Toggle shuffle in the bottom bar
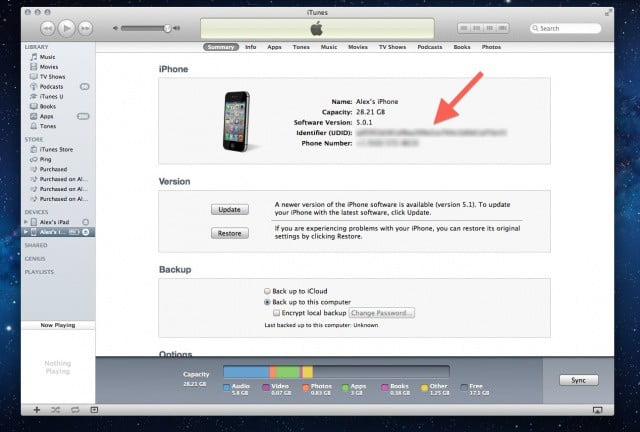Screen dimensions: 640x432 click(x=56, y=410)
